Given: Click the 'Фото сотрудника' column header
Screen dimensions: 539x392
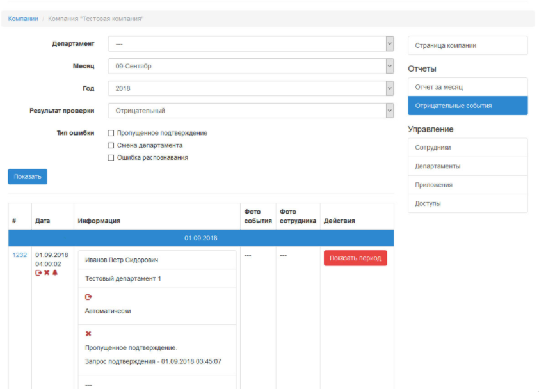Looking at the screenshot, I should [x=298, y=216].
